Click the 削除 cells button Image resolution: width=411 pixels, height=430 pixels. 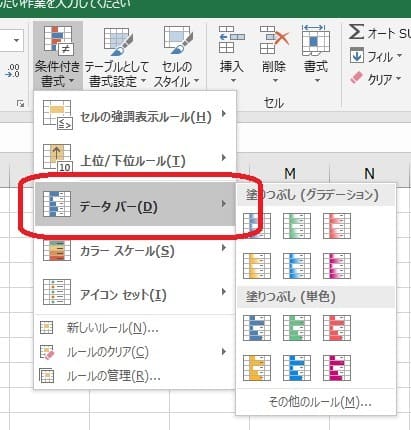click(x=274, y=49)
